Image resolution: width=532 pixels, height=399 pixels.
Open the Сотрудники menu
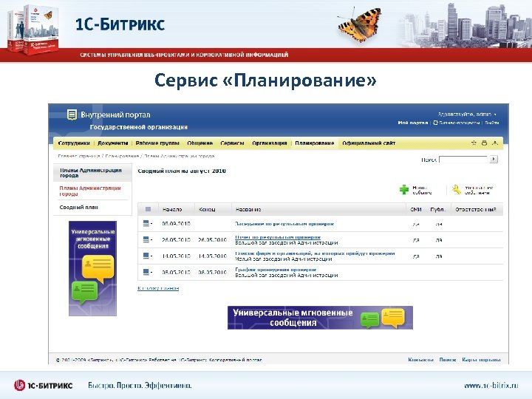74,143
